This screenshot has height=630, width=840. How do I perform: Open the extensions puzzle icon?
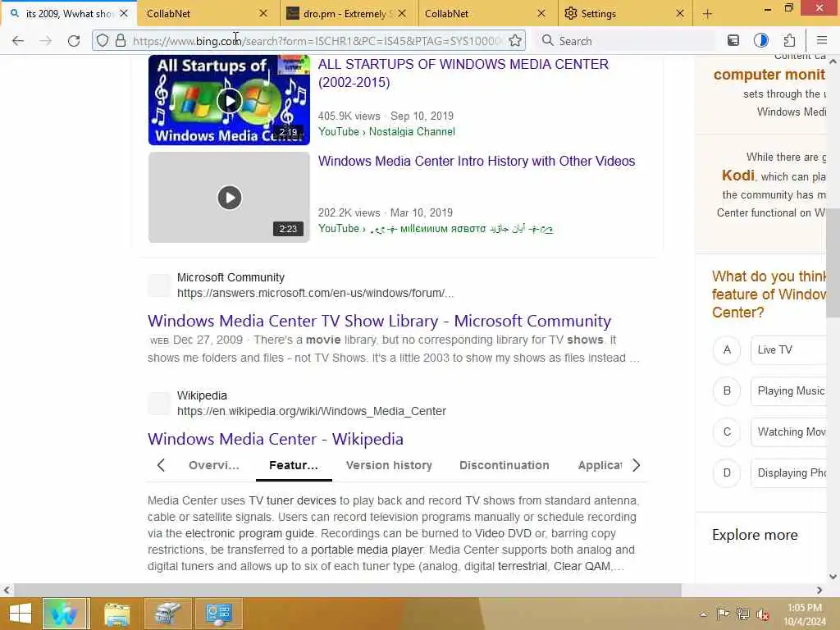(x=789, y=41)
